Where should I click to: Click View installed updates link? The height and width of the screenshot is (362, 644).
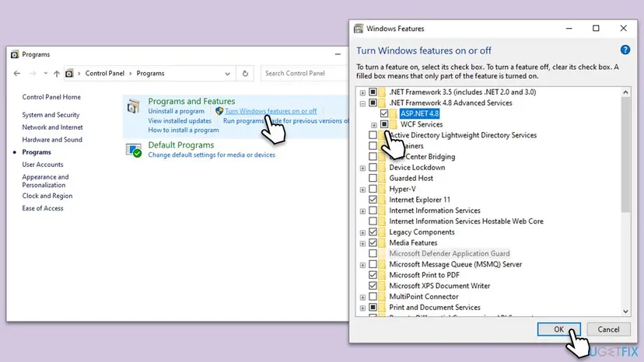[180, 120]
